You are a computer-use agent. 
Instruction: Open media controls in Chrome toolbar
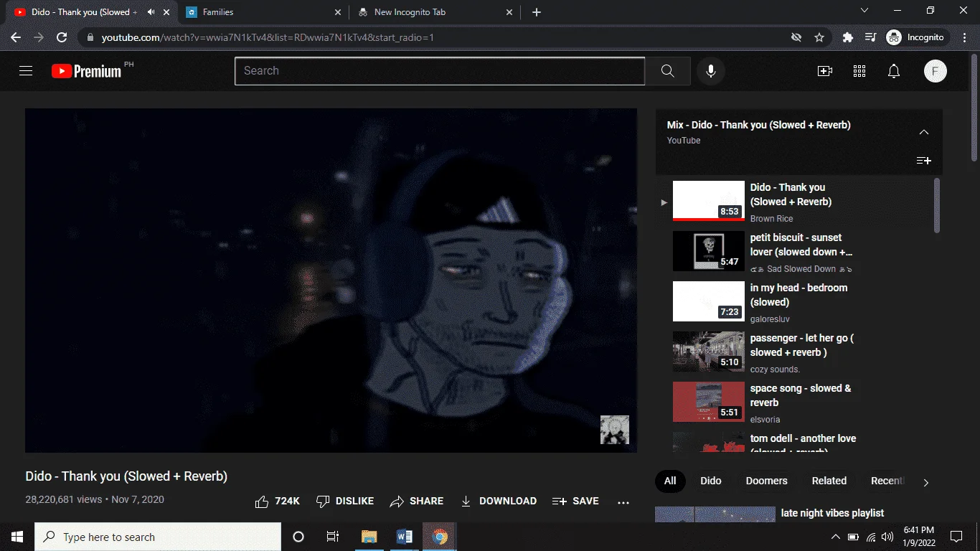(x=871, y=37)
